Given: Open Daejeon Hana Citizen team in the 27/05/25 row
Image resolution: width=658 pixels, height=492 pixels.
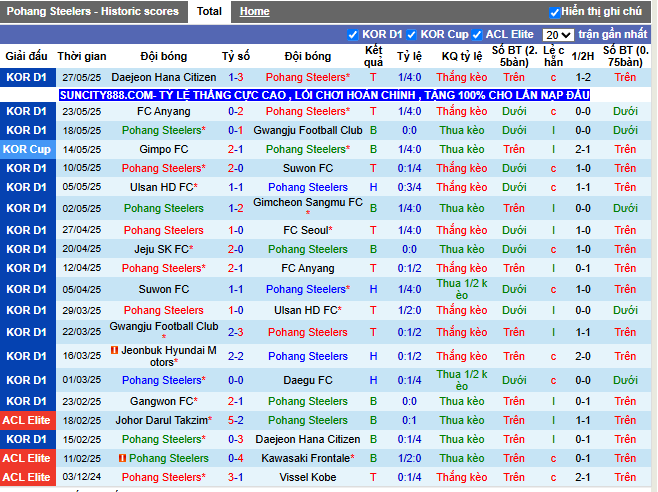Looking at the screenshot, I should [164, 77].
